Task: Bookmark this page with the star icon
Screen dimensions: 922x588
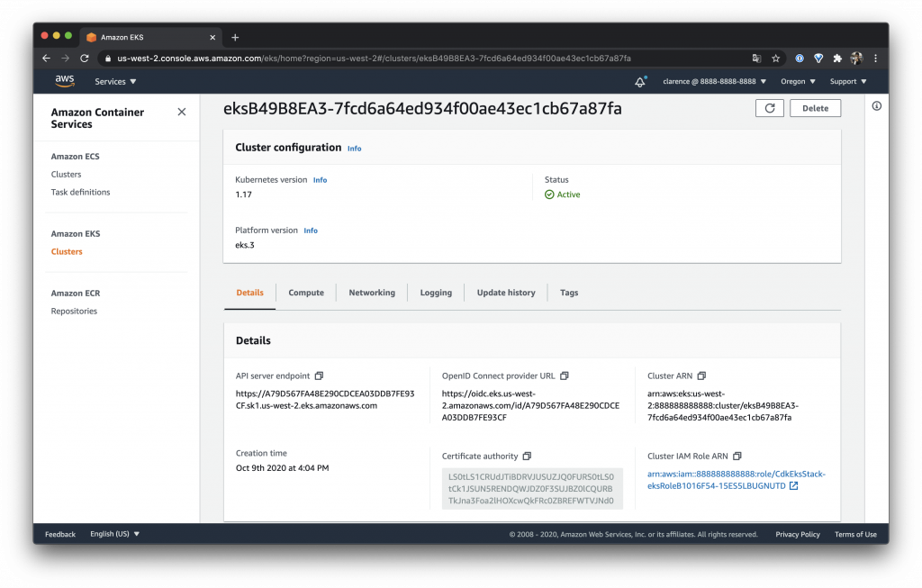Action: coord(775,59)
